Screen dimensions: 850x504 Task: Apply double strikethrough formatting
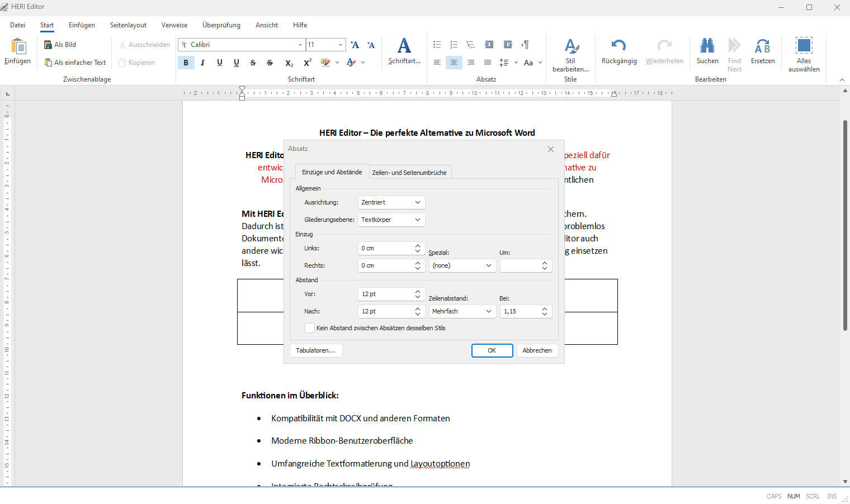(270, 63)
